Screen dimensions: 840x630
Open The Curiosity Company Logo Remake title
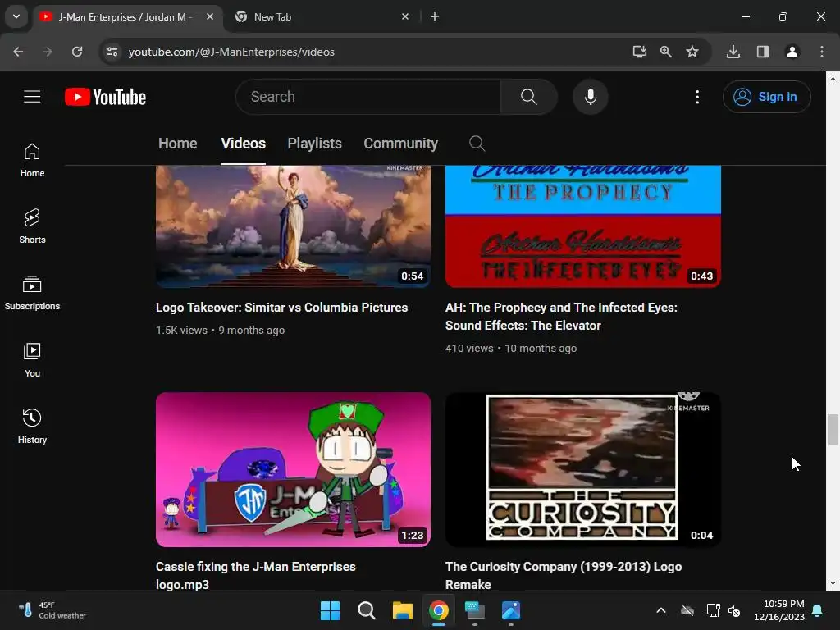click(x=564, y=575)
